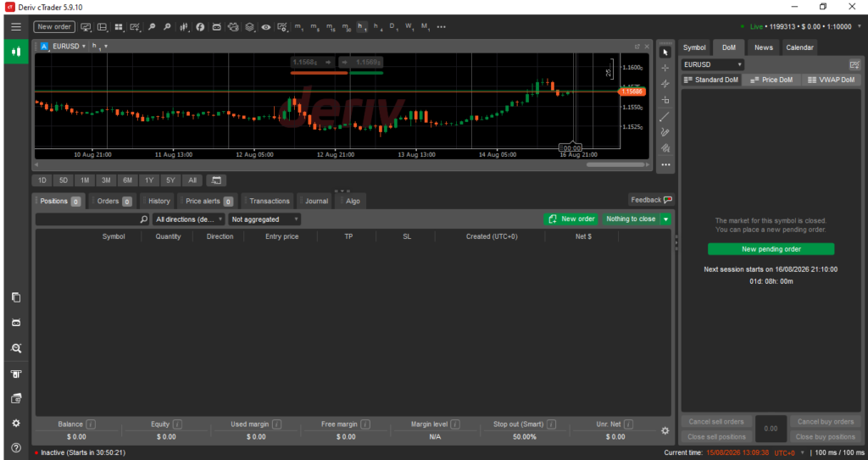Click the Cancel sell orders button
The image size is (868, 460).
pyautogui.click(x=716, y=422)
